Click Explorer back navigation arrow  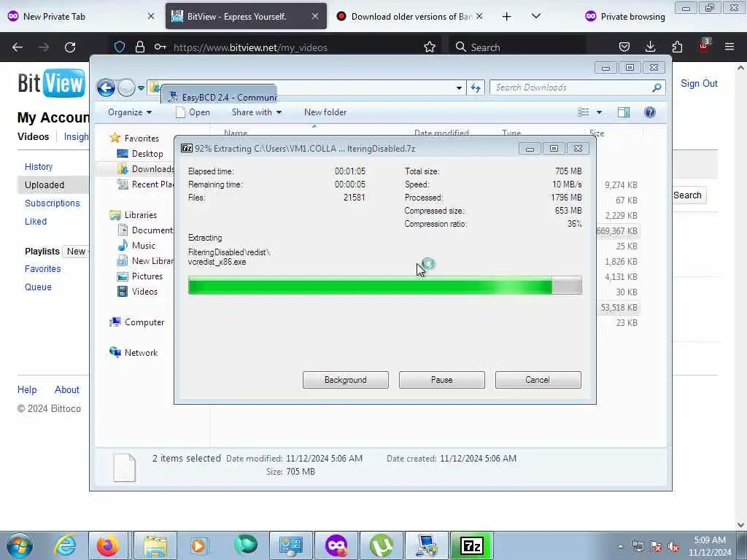(106, 87)
